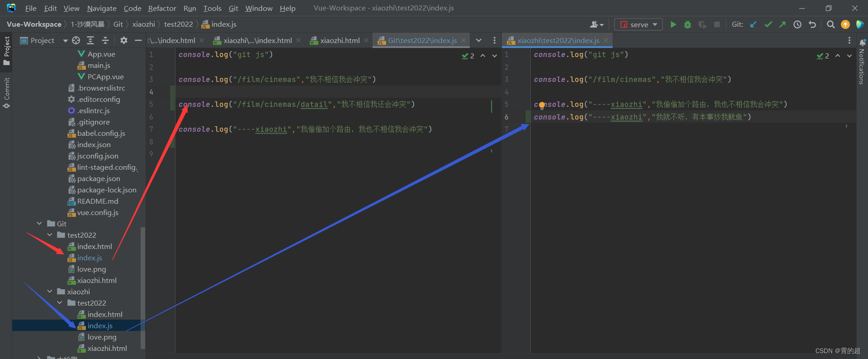Open the File menu

pyautogui.click(x=31, y=8)
